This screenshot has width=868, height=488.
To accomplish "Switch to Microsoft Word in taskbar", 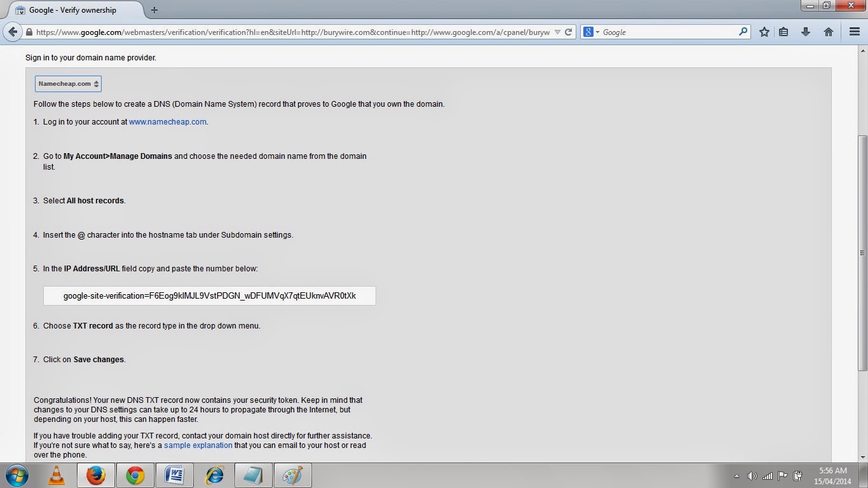I will [174, 475].
